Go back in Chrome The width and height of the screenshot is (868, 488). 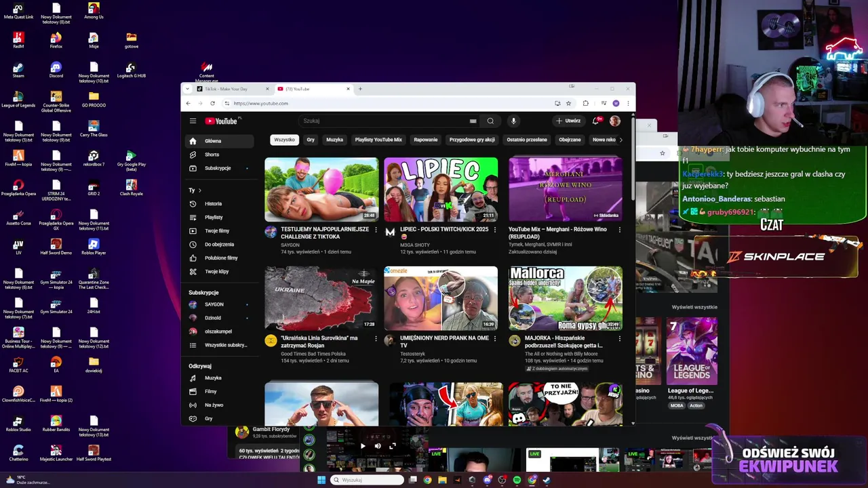[188, 103]
